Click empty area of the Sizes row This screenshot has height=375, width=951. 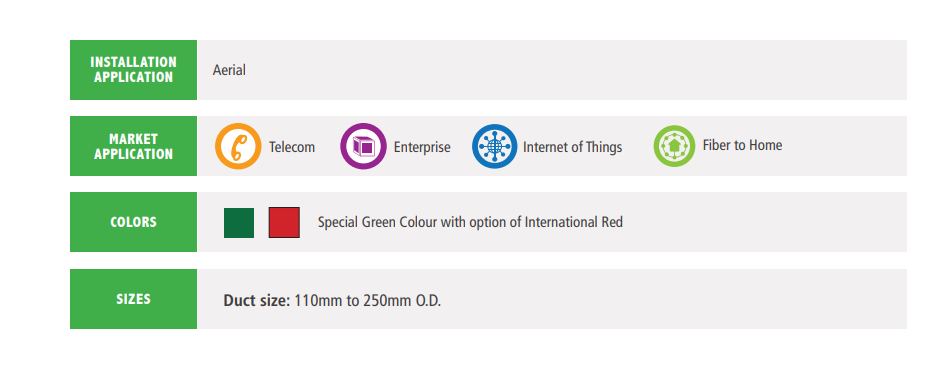673,299
